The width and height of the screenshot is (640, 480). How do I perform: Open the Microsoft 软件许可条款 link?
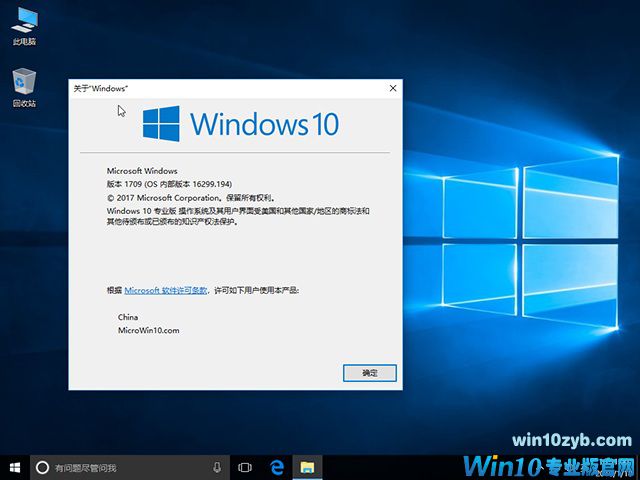pos(166,291)
